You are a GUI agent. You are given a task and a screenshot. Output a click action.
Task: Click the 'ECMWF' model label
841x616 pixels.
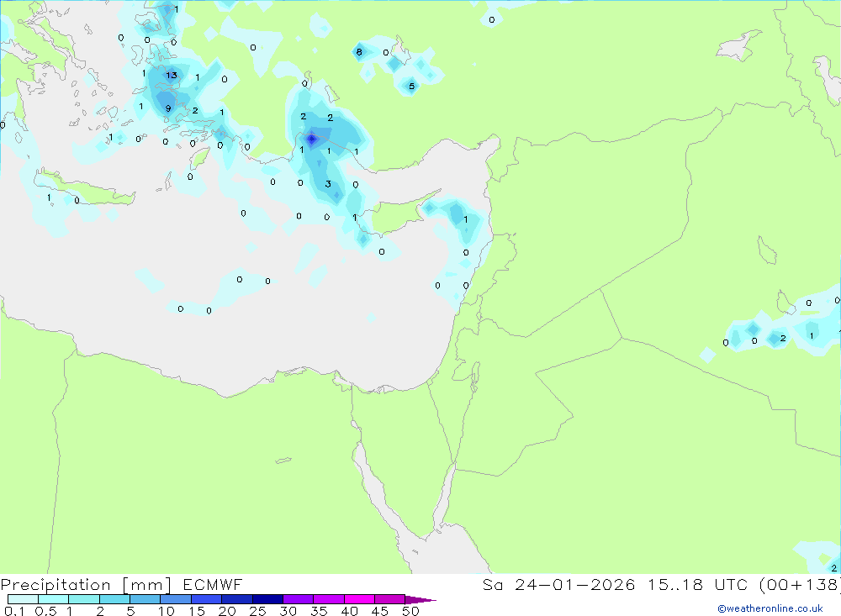(x=213, y=584)
